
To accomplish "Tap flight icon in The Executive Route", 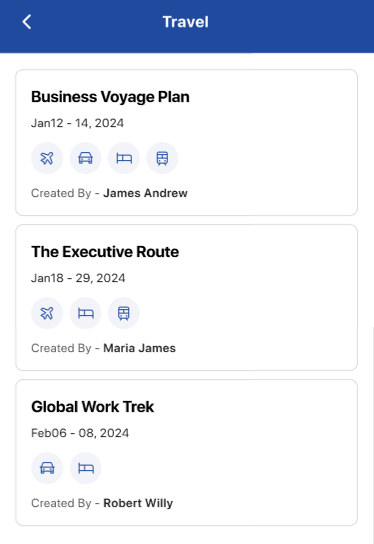I will click(x=47, y=313).
